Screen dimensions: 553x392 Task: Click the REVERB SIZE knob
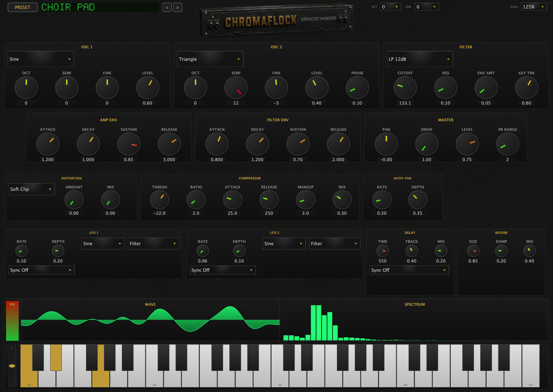coord(473,251)
